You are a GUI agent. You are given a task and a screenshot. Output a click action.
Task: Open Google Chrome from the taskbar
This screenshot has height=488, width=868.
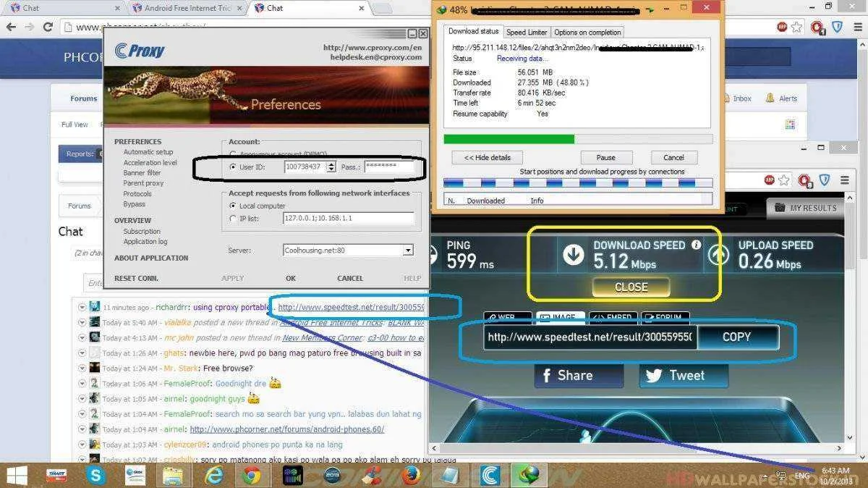click(252, 475)
